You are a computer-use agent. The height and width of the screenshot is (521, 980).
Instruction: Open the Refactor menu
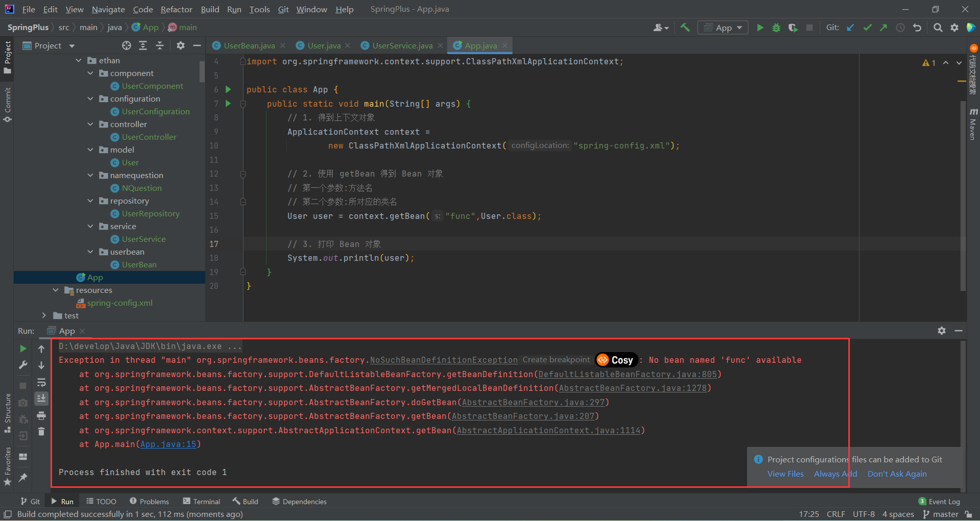click(176, 9)
